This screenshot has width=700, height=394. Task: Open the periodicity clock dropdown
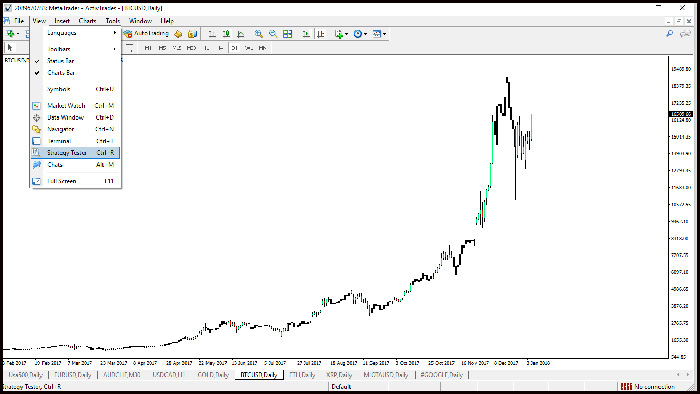point(360,34)
